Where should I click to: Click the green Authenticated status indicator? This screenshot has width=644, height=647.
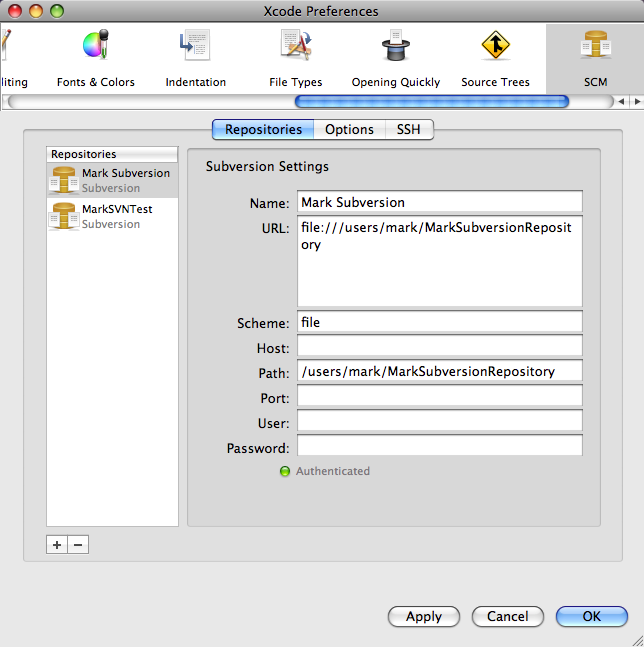[x=285, y=471]
